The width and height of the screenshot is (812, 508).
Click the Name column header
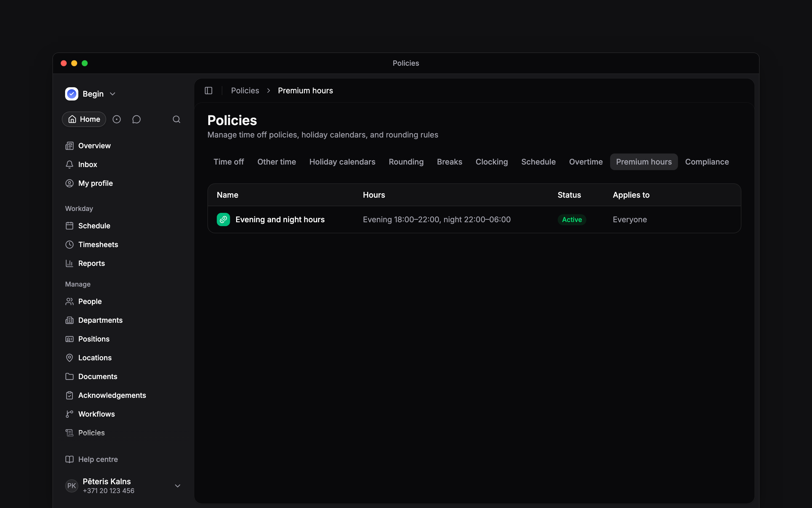click(228, 195)
